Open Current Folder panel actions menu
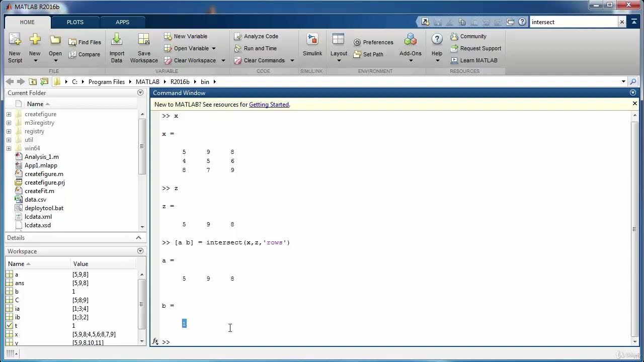 coord(140,93)
